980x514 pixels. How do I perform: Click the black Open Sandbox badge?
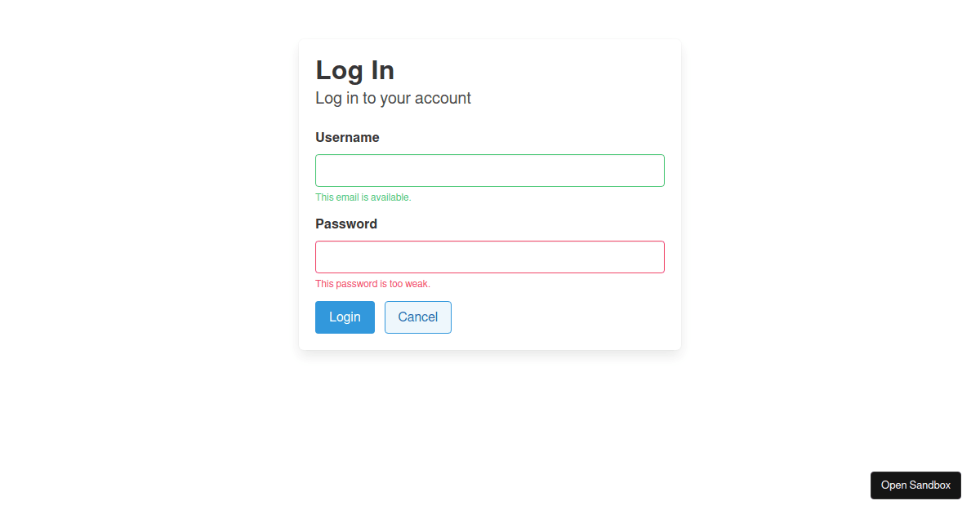(915, 485)
